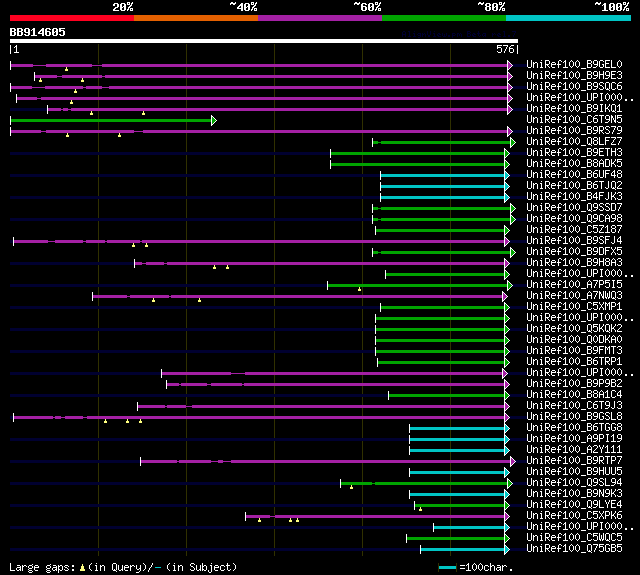
Task: Select the UniRef100_Q9SSD7 label
Action: 574,208
